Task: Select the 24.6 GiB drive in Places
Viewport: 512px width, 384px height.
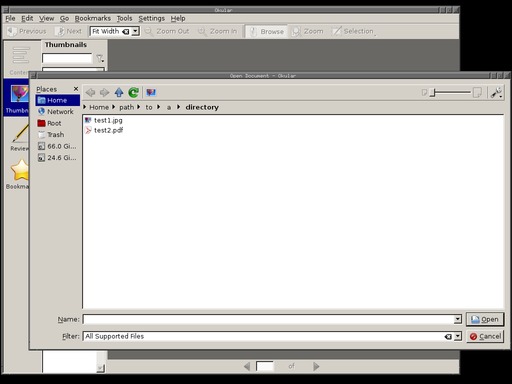Action: tap(58, 158)
